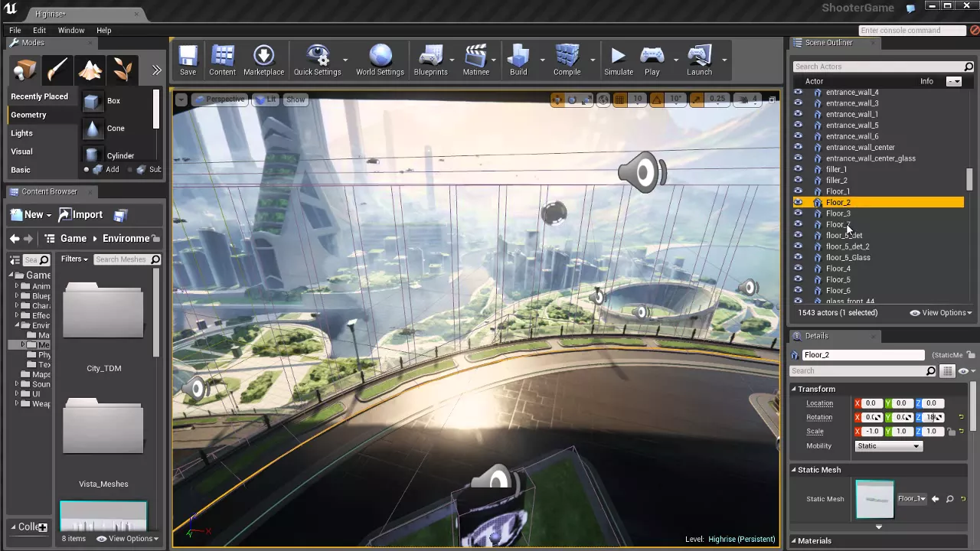The width and height of the screenshot is (980, 551).
Task: Toggle visibility of entrance_wall_center
Action: pos(798,147)
